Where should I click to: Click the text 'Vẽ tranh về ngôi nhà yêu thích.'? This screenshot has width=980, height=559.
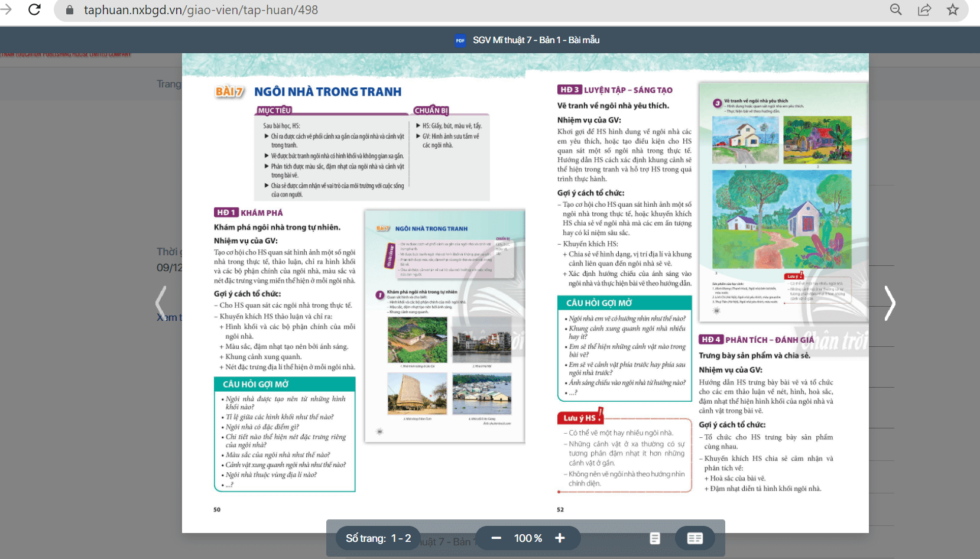[x=613, y=106]
